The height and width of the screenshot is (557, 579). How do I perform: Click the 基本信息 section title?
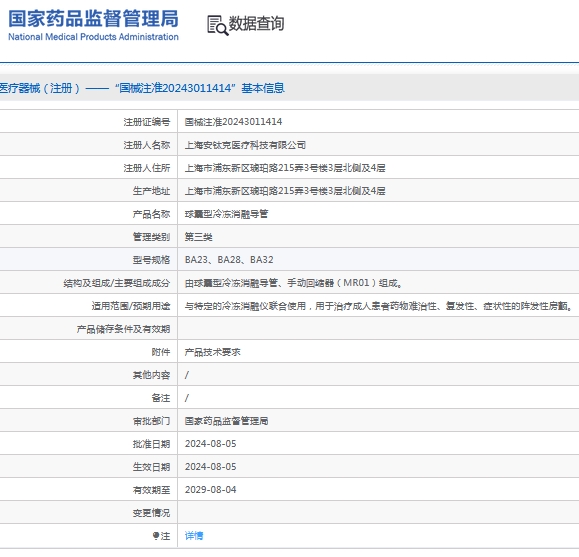[x=263, y=88]
